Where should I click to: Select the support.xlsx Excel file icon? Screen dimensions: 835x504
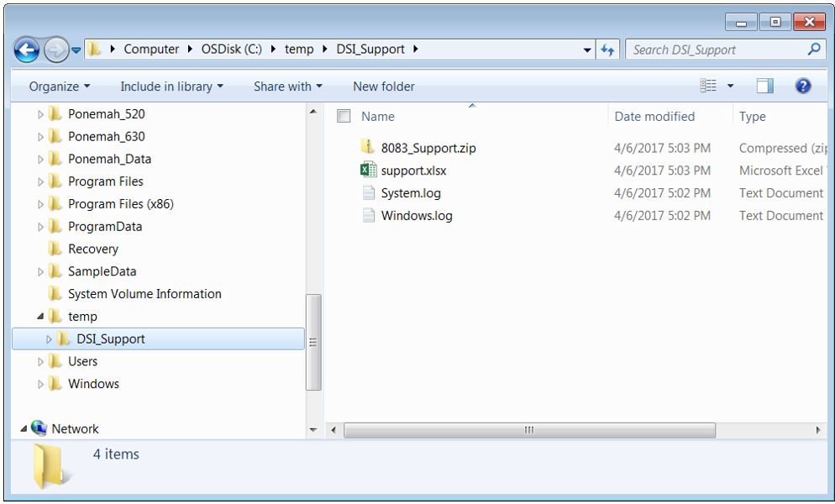(368, 171)
